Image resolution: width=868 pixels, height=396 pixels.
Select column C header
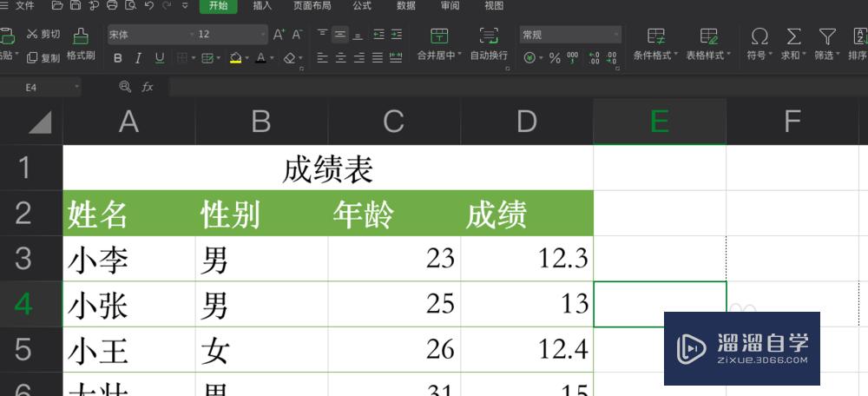[394, 122]
